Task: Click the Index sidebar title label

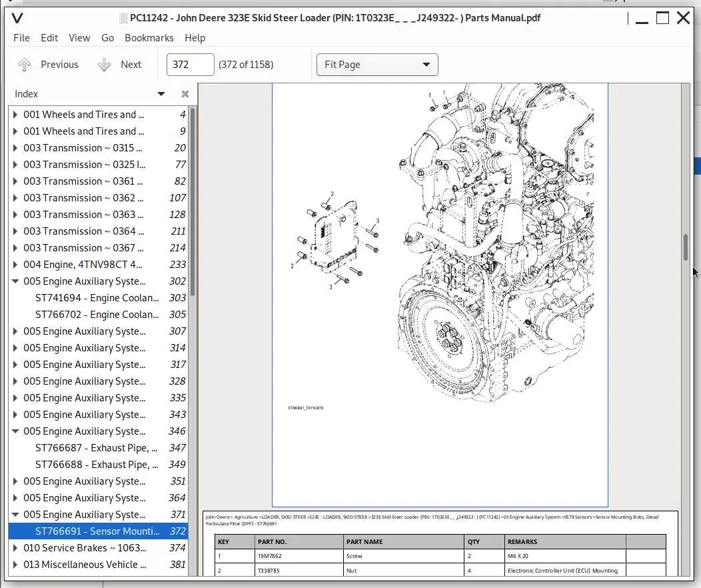Action: click(27, 94)
